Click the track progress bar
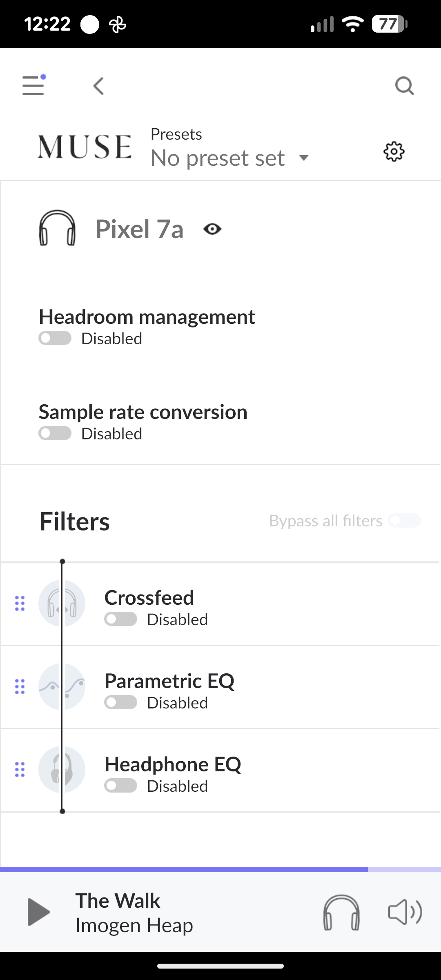The image size is (441, 980). pyautogui.click(x=220, y=870)
